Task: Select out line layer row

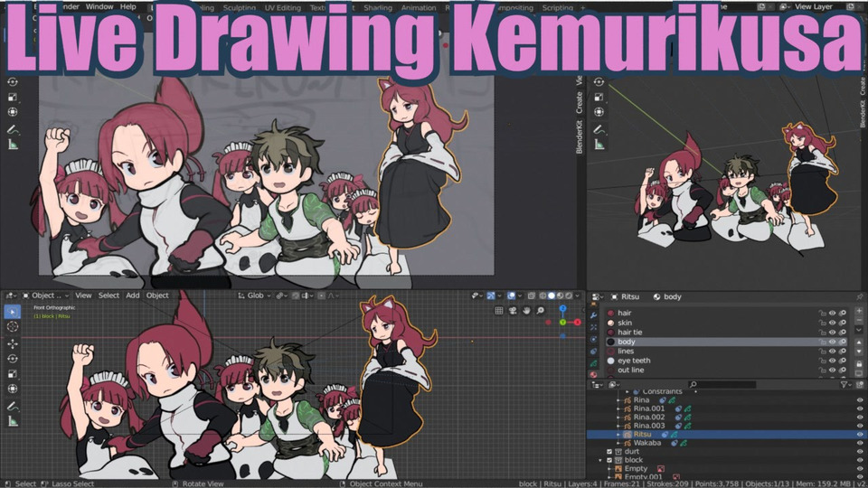Action: (x=726, y=370)
